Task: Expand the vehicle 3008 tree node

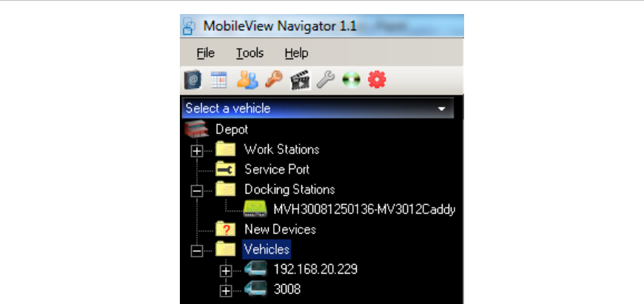Action: 226,291
